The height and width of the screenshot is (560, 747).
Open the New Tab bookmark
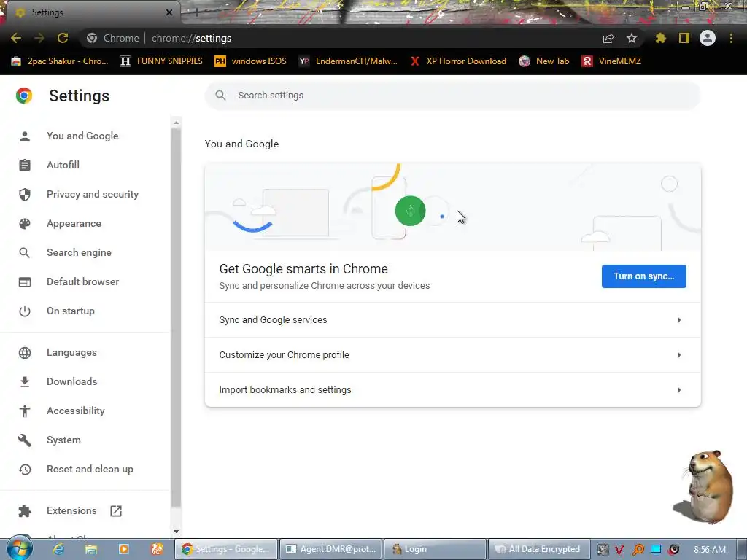pos(544,61)
